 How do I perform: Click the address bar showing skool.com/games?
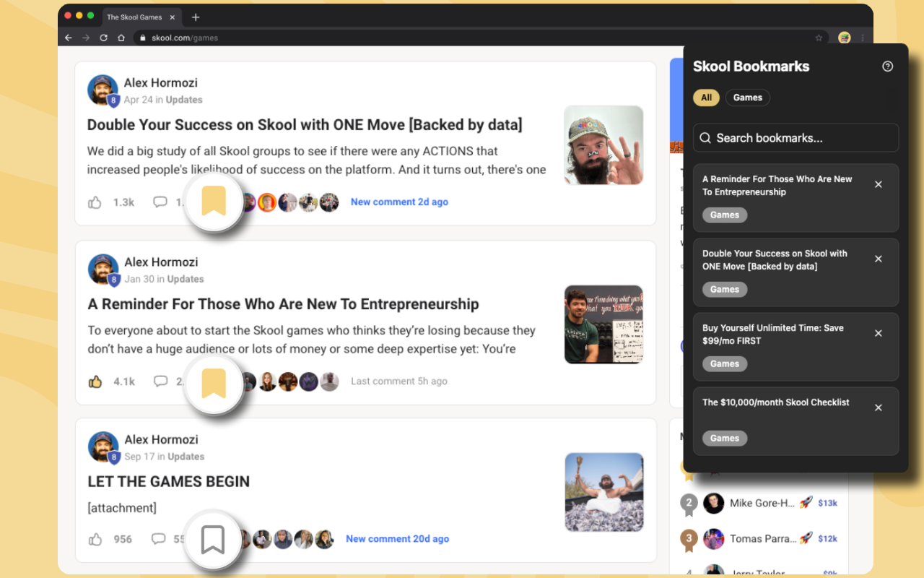click(481, 38)
